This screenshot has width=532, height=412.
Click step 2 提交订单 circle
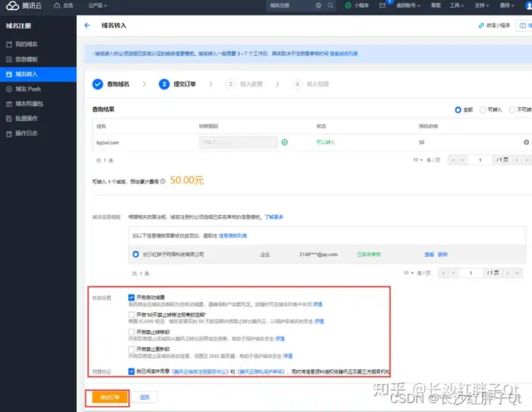[164, 83]
